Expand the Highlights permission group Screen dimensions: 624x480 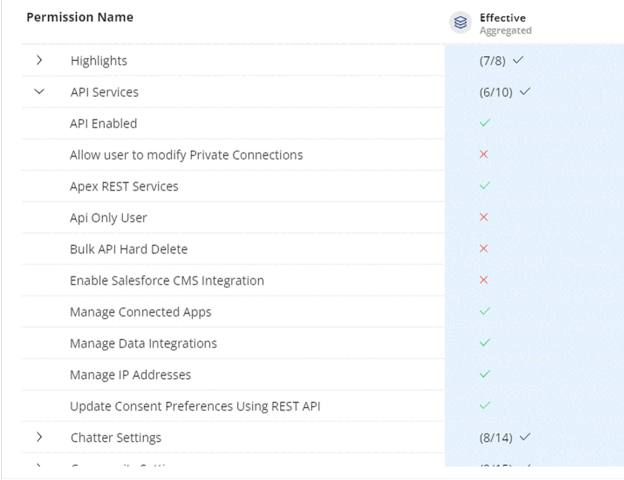click(x=39, y=60)
